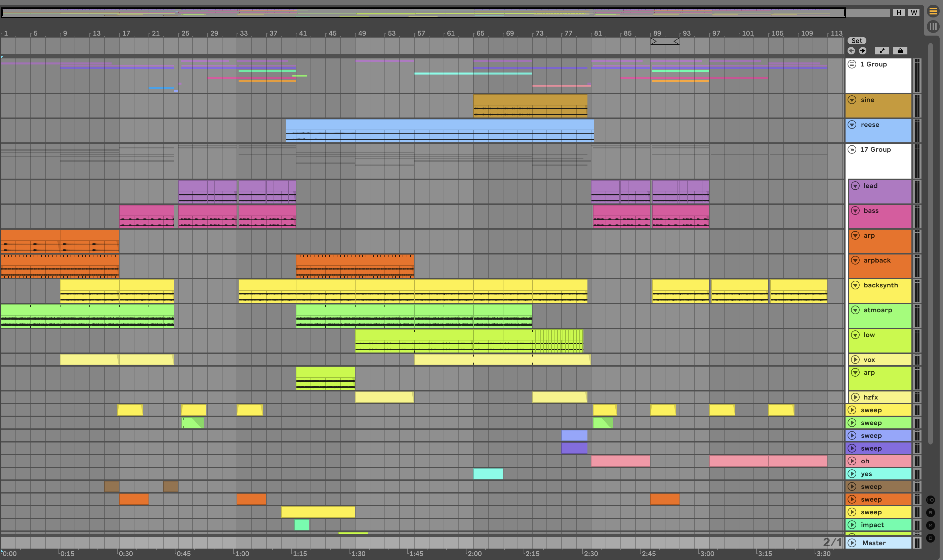Click the H optimize height button

tap(899, 12)
